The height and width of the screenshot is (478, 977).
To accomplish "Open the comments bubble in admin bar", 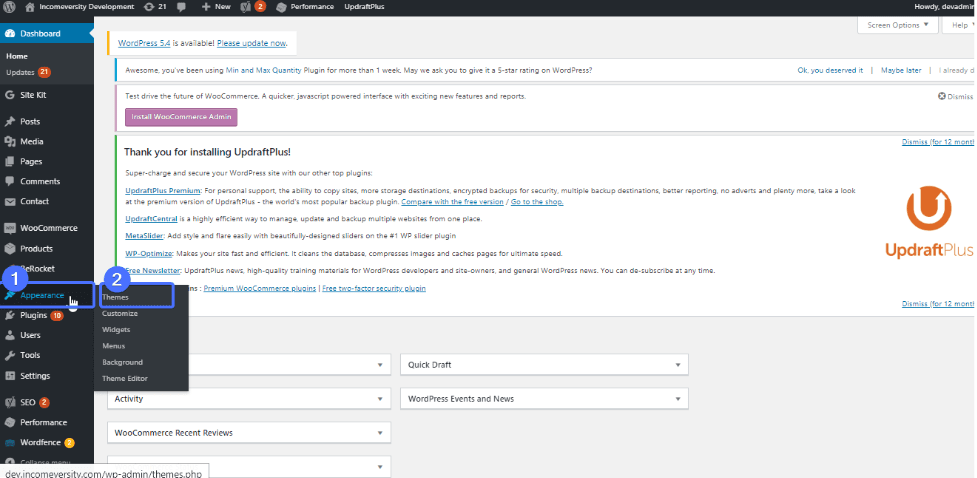I will 181,7.
